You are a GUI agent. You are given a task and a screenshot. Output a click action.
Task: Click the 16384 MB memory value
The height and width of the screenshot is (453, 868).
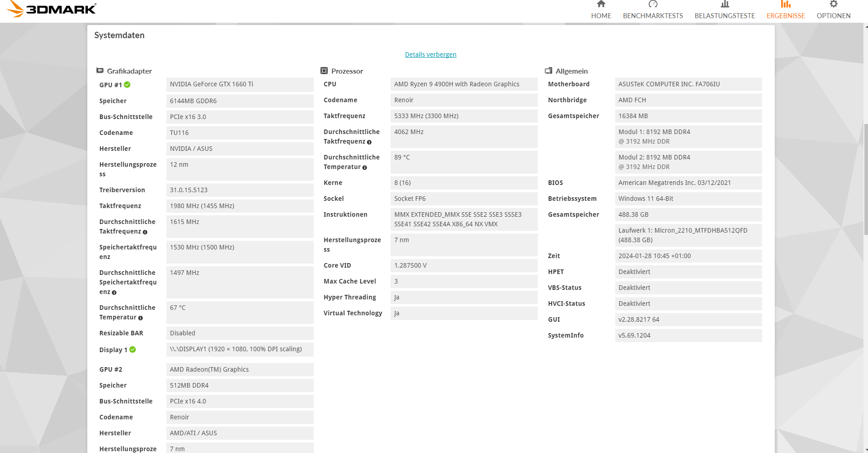tap(688, 116)
